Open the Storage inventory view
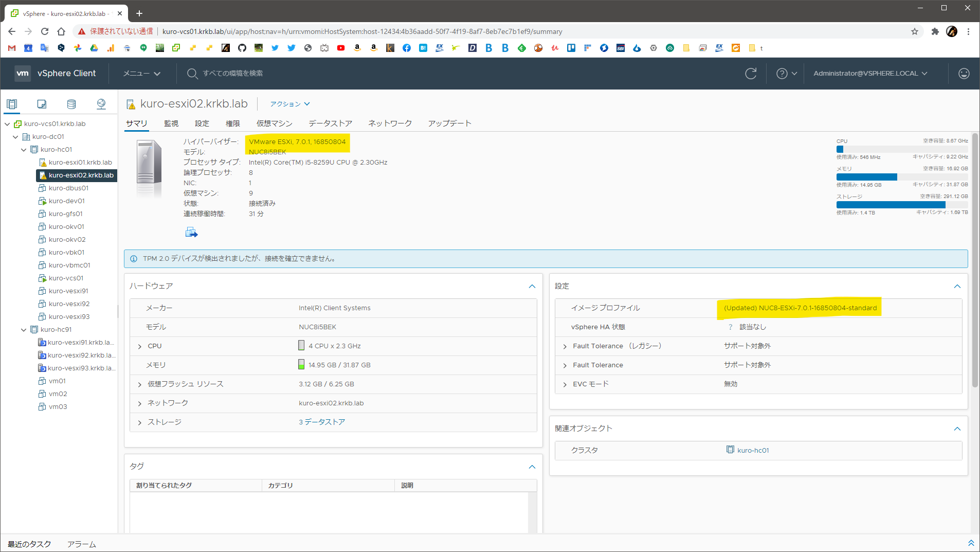 71,104
